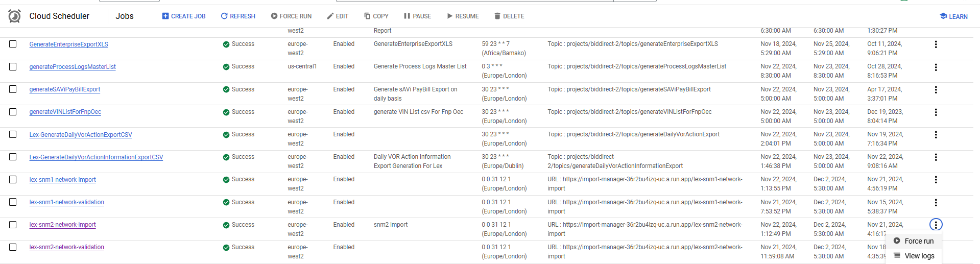The image size is (980, 264).
Task: Open the actions menu for generateProcessLogsMasterList
Action: [936, 67]
